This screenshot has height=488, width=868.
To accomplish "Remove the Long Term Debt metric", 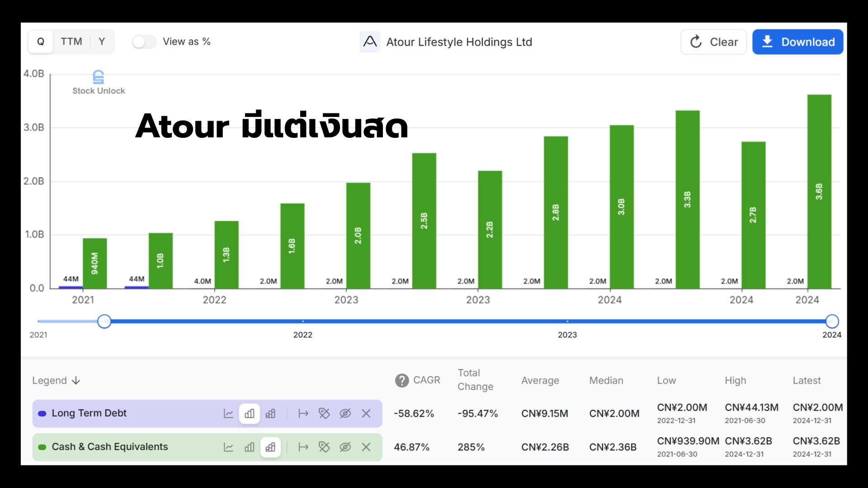I will [366, 413].
